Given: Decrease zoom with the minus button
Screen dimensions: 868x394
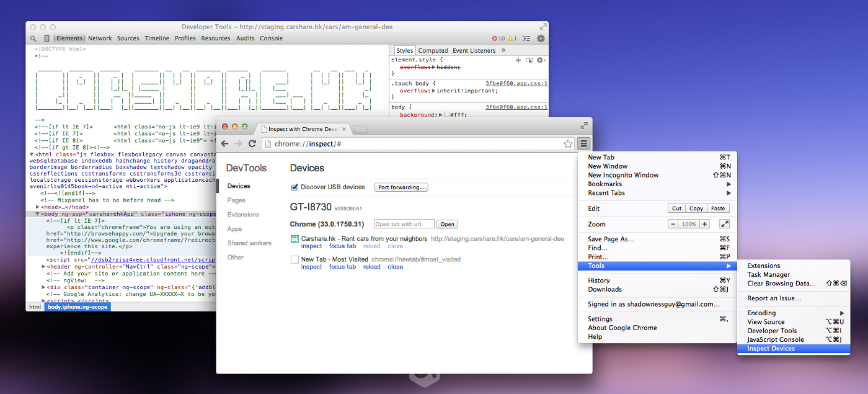Looking at the screenshot, I should 673,224.
